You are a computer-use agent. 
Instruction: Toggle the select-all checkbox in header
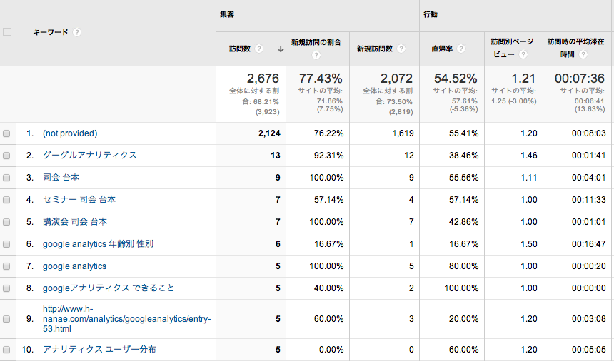[x=7, y=32]
